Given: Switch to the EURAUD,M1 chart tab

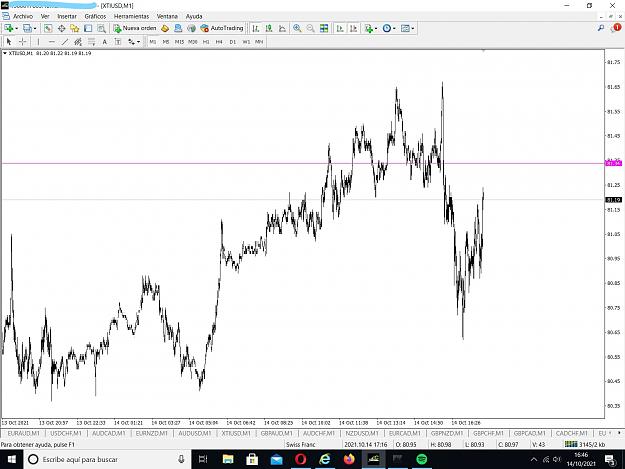Looking at the screenshot, I should point(24,433).
